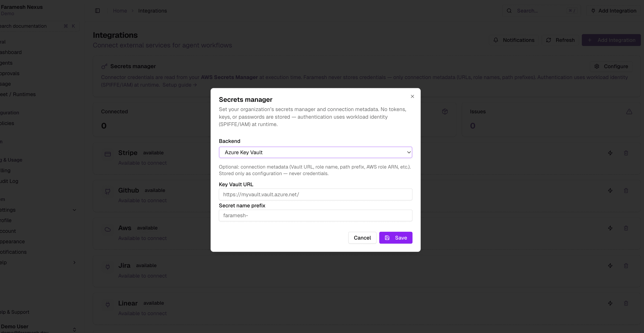Click the Key Vault URL field

315,194
